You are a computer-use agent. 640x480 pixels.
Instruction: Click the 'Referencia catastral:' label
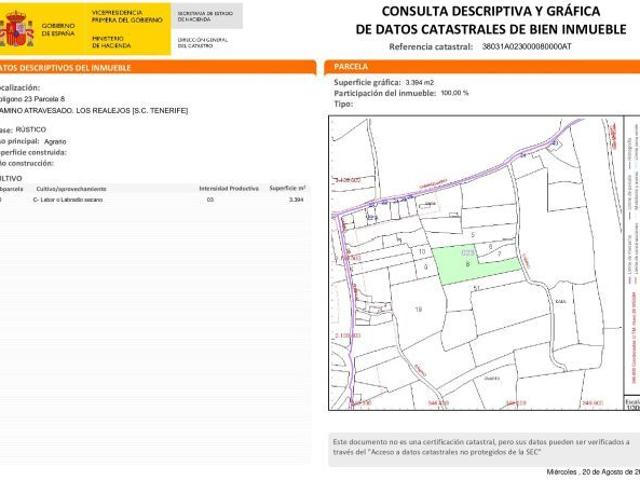pos(431,47)
